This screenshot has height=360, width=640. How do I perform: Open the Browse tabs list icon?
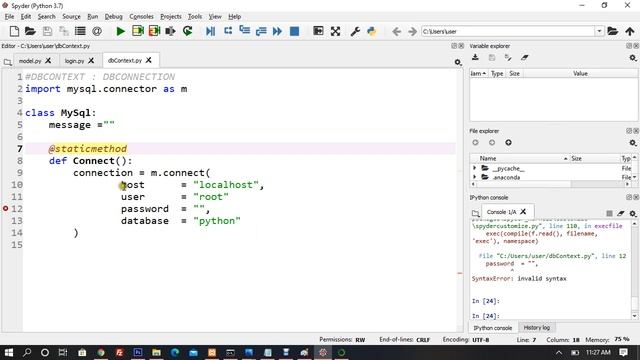80,31
